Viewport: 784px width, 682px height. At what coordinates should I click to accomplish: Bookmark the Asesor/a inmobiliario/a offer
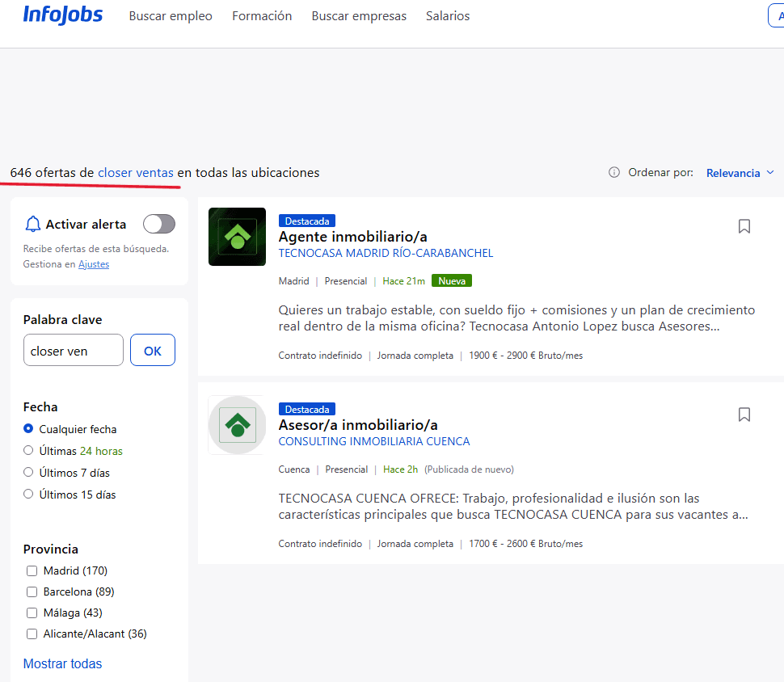point(744,415)
